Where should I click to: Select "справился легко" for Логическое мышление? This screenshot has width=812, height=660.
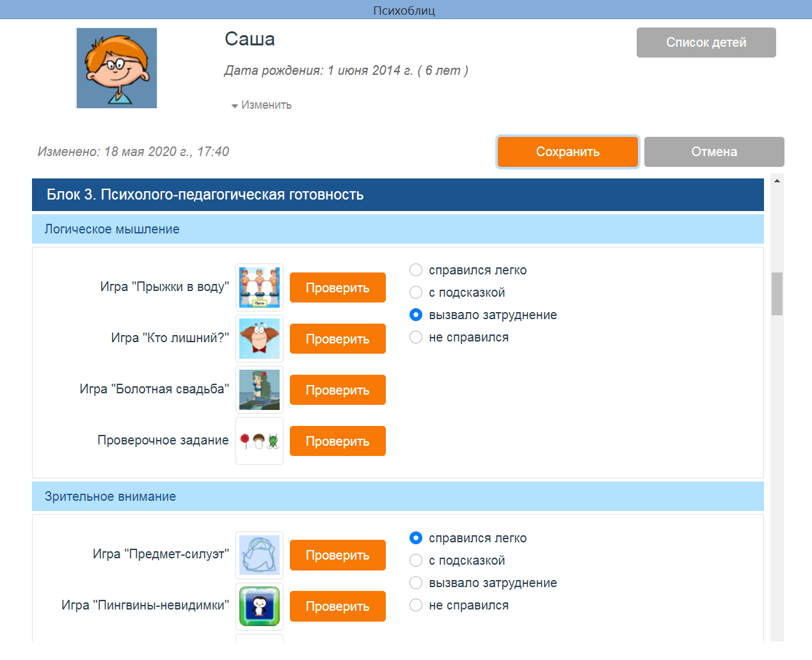coord(416,270)
